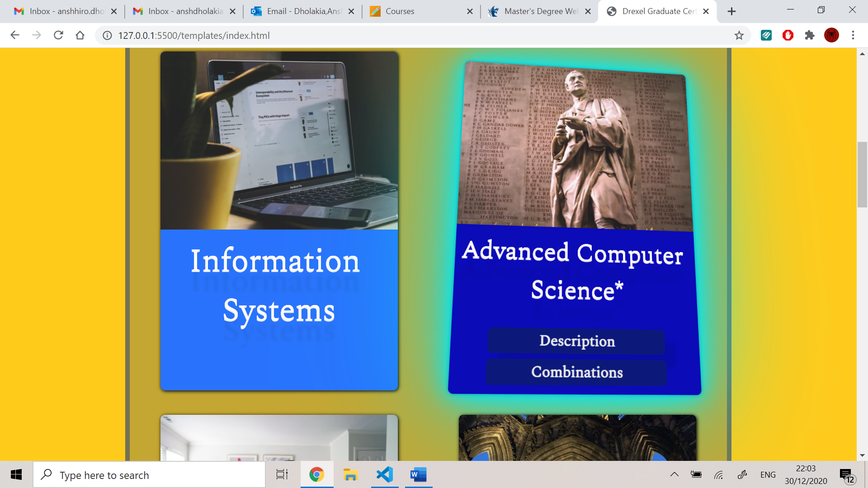The image size is (868, 488).
Task: Click the Information Systems card image
Action: click(x=279, y=141)
